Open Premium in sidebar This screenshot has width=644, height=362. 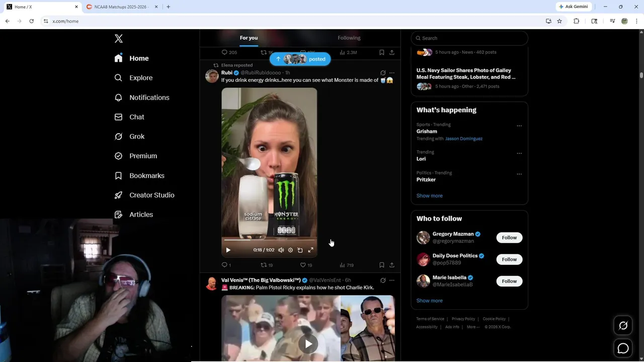[x=136, y=156]
